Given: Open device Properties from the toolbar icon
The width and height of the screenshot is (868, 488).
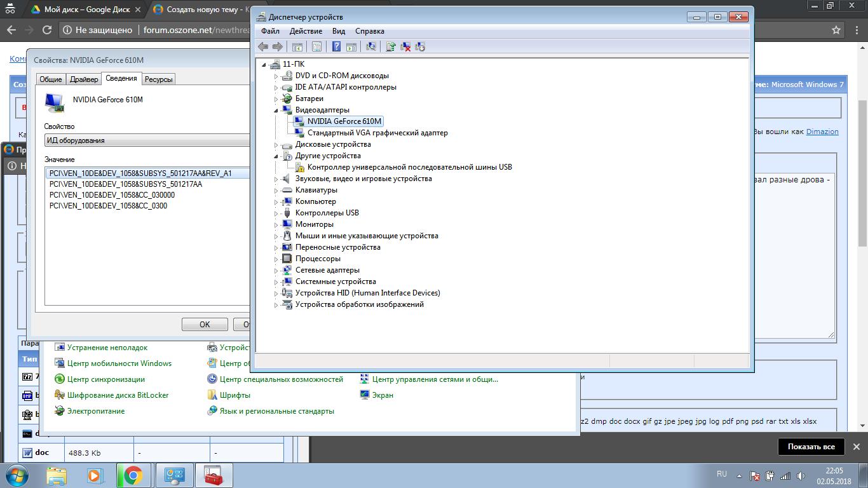Looking at the screenshot, I should pyautogui.click(x=316, y=46).
